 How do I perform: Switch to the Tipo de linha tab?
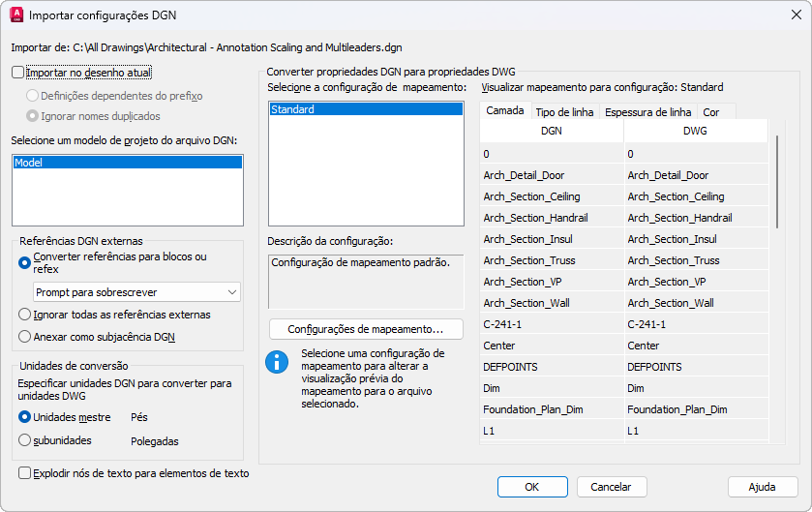coord(564,112)
